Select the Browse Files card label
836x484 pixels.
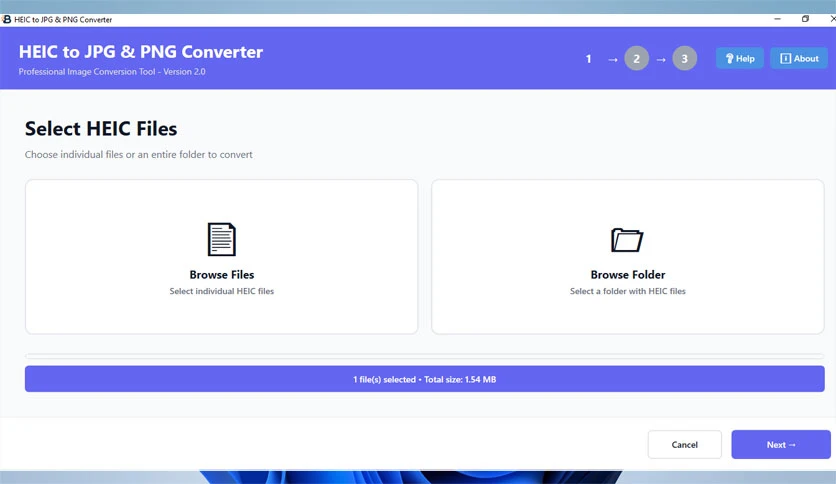tap(222, 275)
